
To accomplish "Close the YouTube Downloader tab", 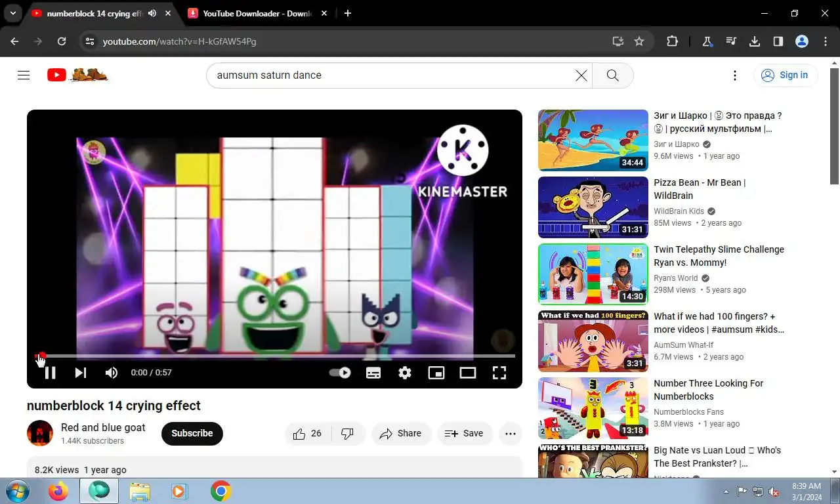I will (x=324, y=13).
